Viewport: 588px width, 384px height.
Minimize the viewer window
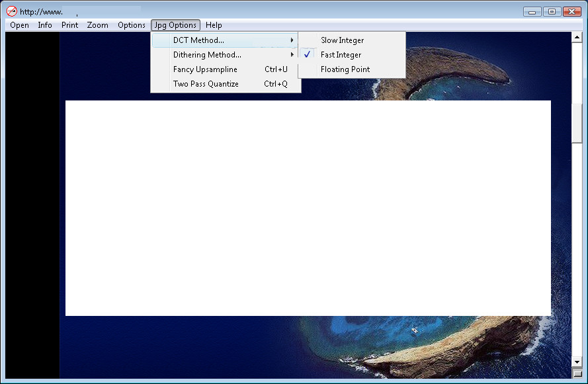[532, 12]
